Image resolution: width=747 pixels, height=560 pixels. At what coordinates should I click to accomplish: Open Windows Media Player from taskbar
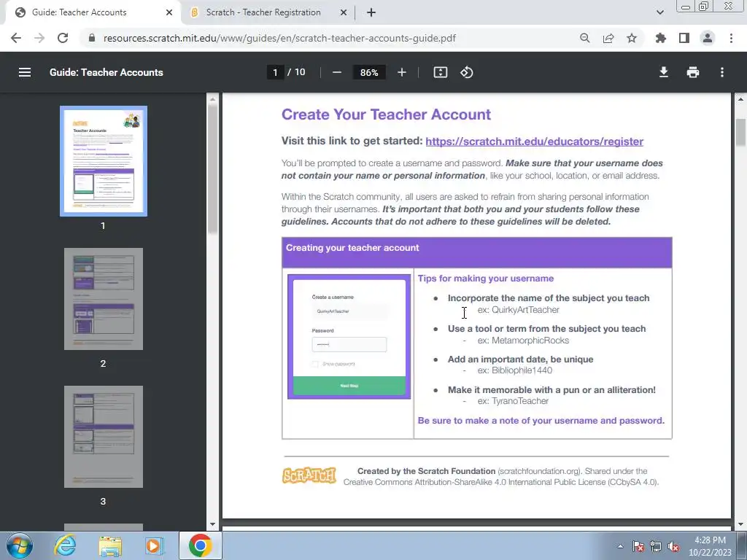[155, 545]
